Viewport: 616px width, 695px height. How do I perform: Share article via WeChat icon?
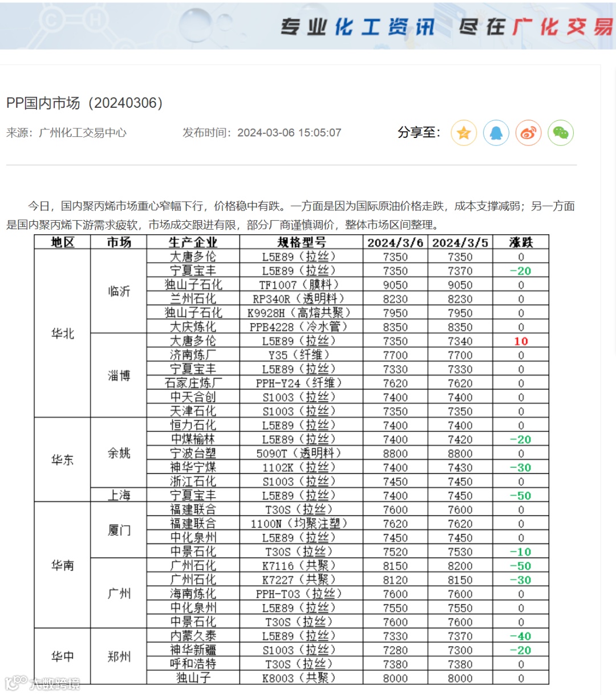[561, 133]
